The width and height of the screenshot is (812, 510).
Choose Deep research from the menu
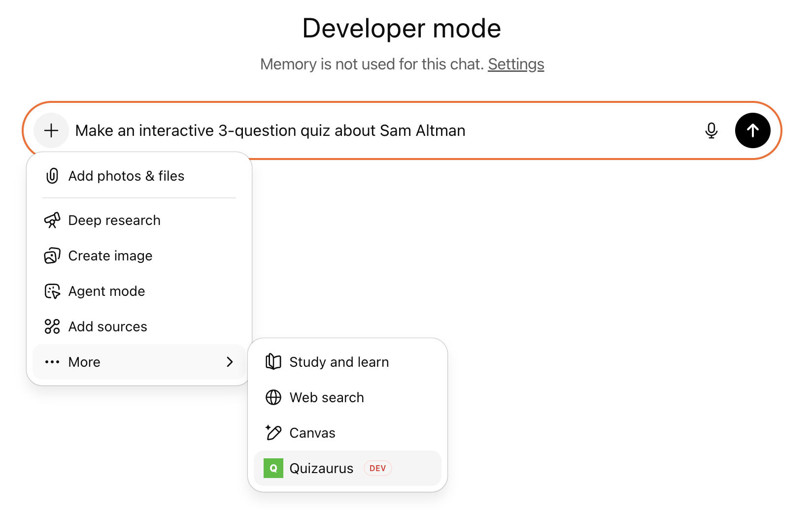tap(114, 220)
